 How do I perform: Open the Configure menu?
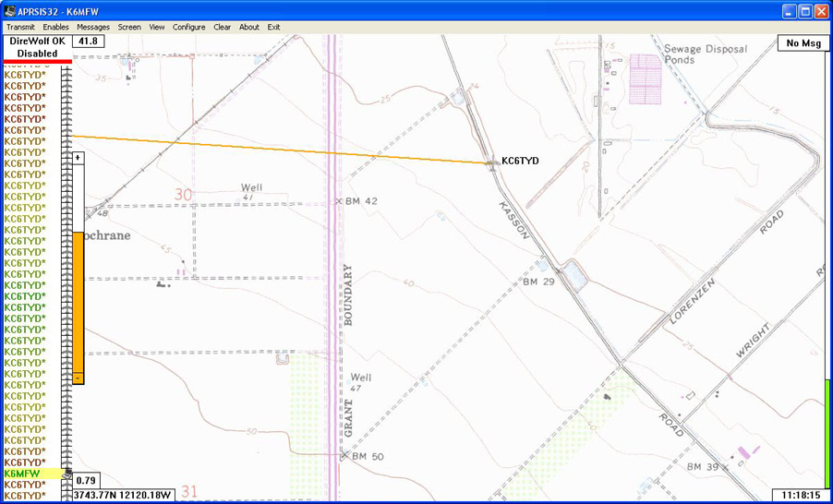point(189,27)
